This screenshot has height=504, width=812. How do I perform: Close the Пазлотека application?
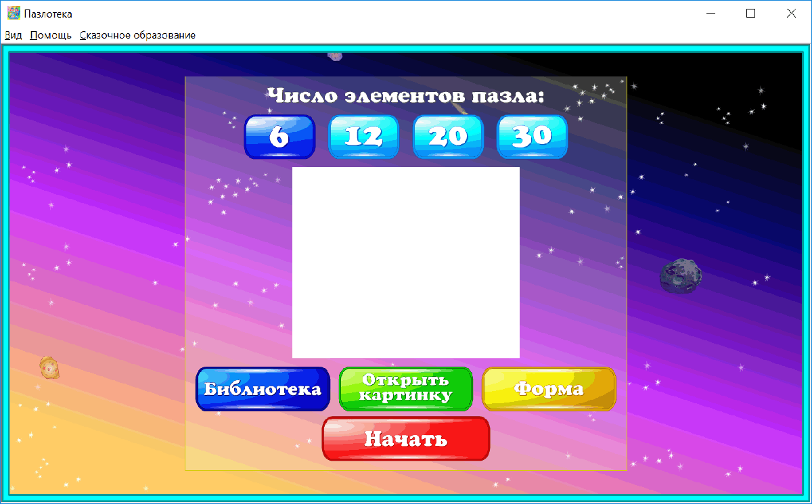pos(791,12)
